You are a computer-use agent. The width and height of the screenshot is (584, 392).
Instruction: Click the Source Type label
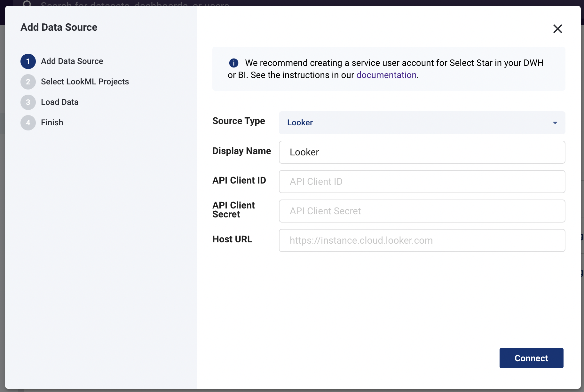coord(239,121)
